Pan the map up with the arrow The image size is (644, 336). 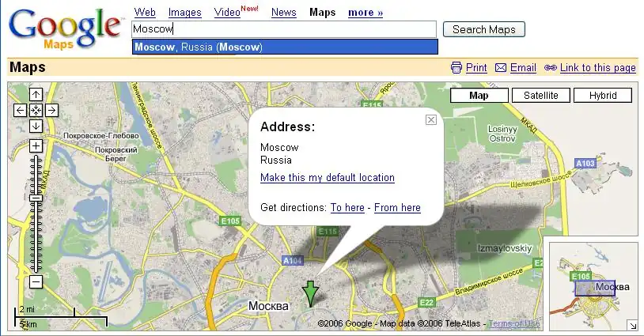tap(36, 95)
